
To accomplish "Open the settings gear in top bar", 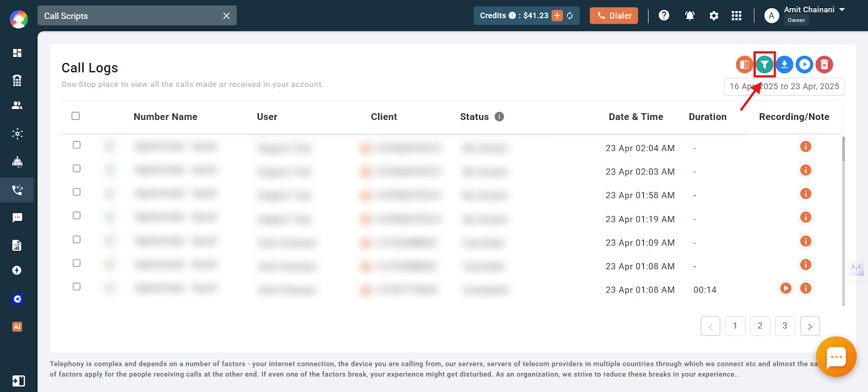I will 714,16.
